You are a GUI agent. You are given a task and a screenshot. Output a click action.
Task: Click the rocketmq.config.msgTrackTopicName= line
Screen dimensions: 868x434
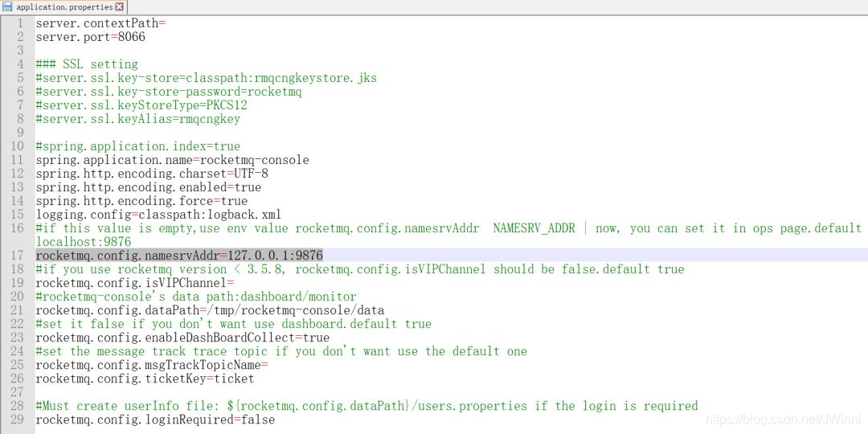point(152,365)
